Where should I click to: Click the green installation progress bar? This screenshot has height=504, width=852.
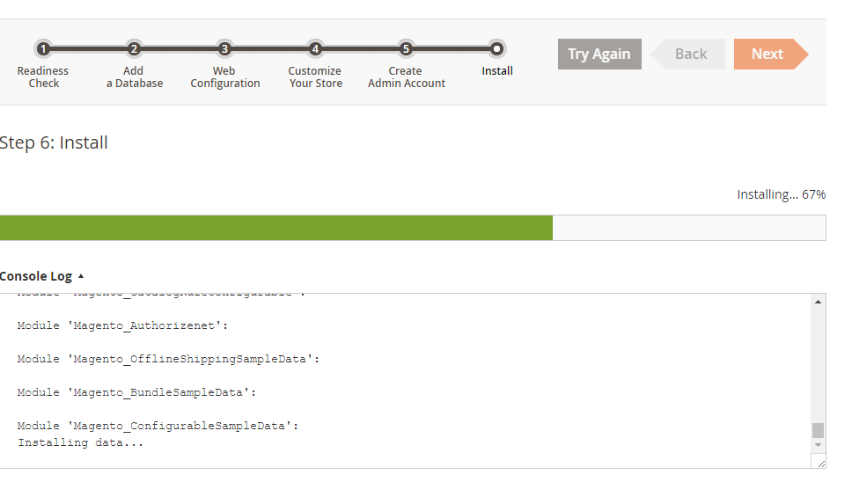pyautogui.click(x=275, y=228)
